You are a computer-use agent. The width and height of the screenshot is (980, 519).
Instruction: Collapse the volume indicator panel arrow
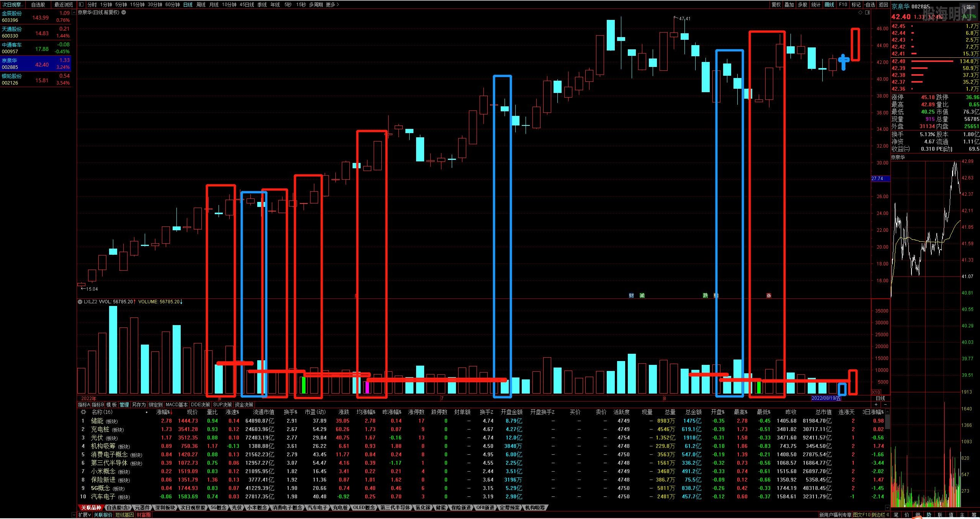click(x=80, y=302)
